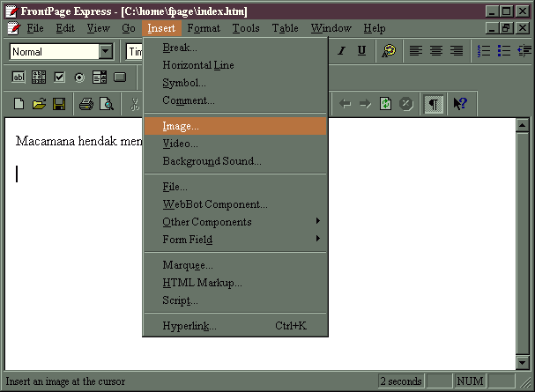Insert a drop-down menu form field
535x392 pixels.
(100, 78)
